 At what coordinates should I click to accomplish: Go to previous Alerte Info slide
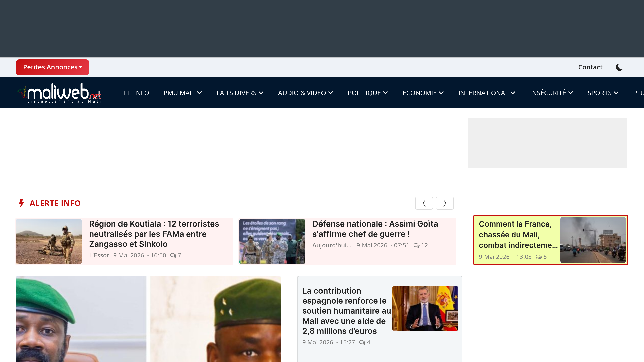tap(424, 203)
